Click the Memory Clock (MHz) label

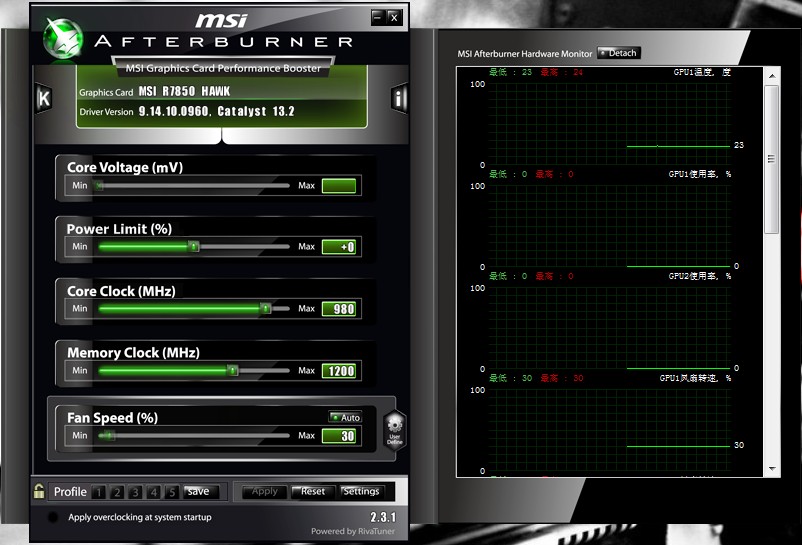pos(133,353)
